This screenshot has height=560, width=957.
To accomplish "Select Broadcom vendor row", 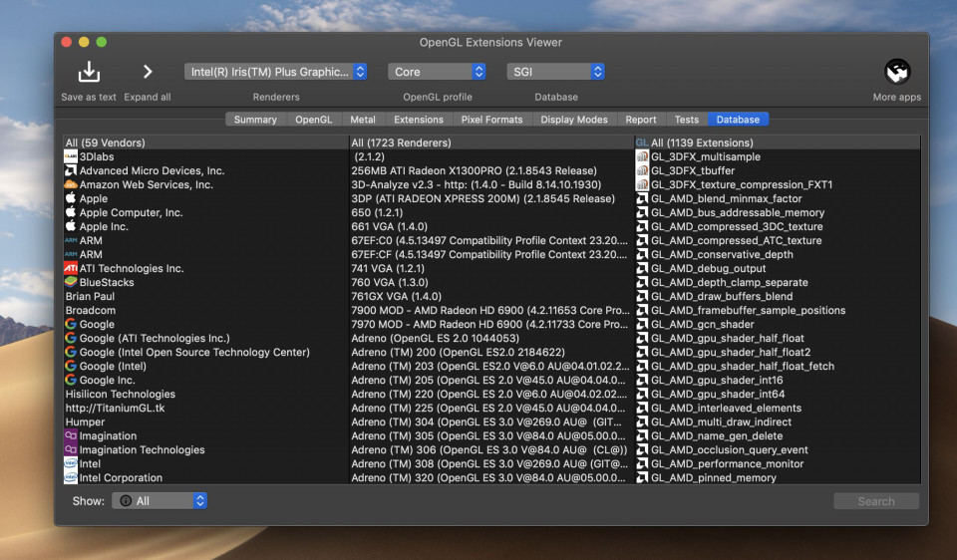I will pyautogui.click(x=205, y=311).
